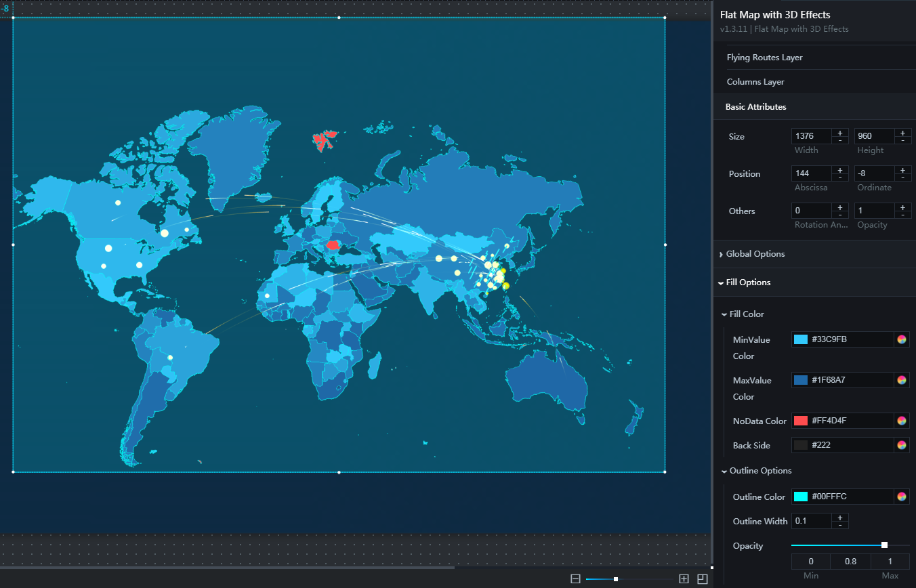Click the canvas zoom-in plus icon
The image size is (916, 588).
pos(684,579)
